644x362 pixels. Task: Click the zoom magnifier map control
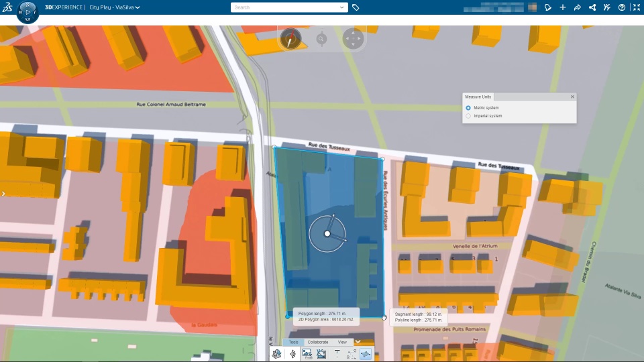click(x=321, y=39)
